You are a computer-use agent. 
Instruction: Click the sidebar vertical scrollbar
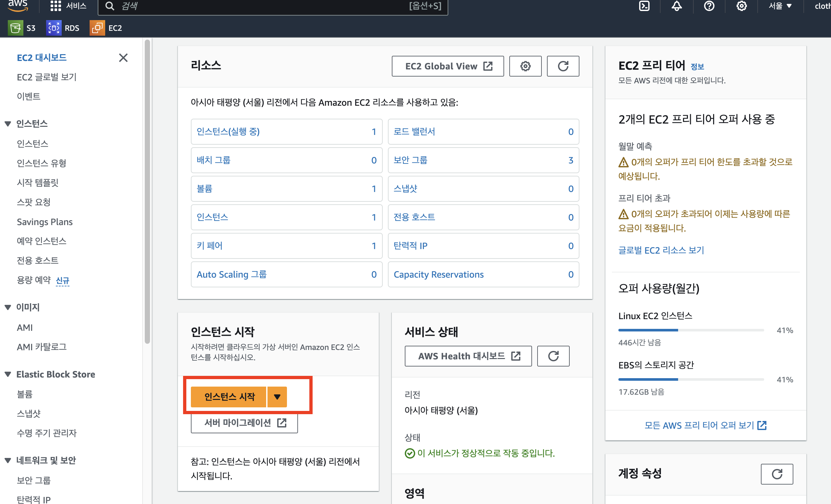click(x=147, y=192)
